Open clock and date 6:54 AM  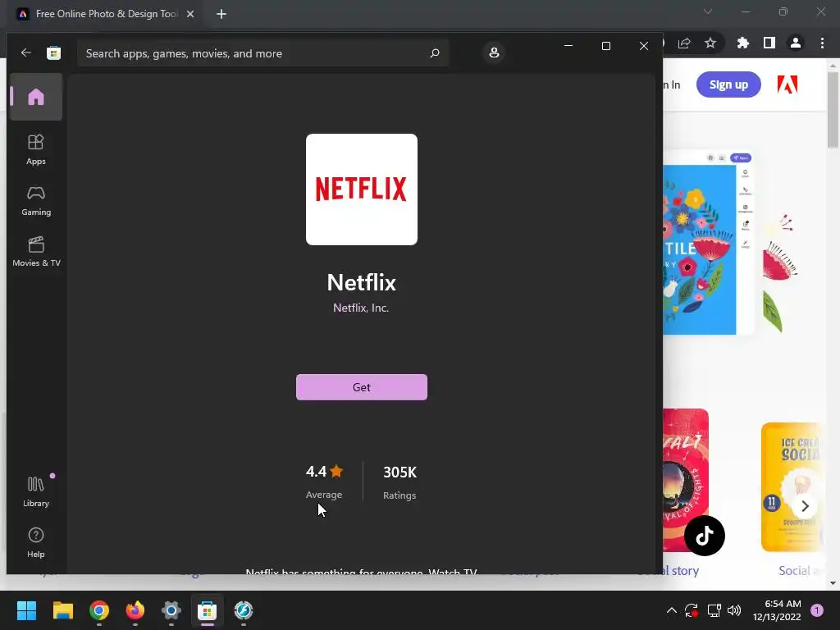[x=777, y=610]
